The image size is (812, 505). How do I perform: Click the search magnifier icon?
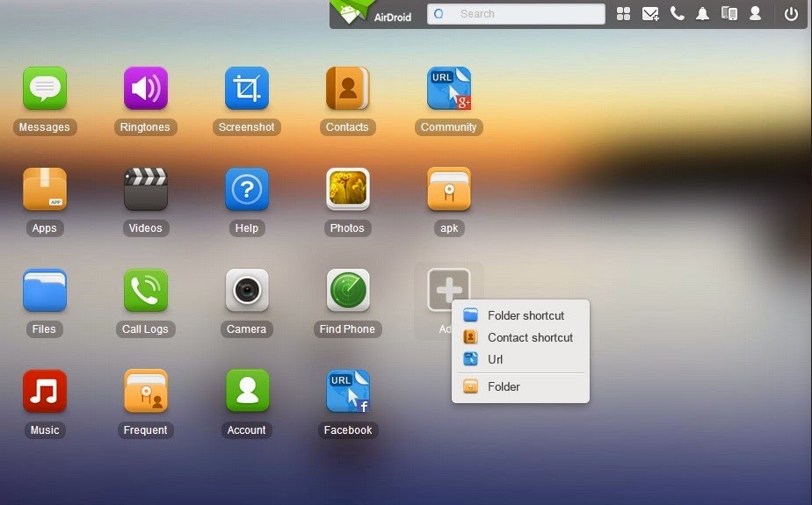pos(439,14)
